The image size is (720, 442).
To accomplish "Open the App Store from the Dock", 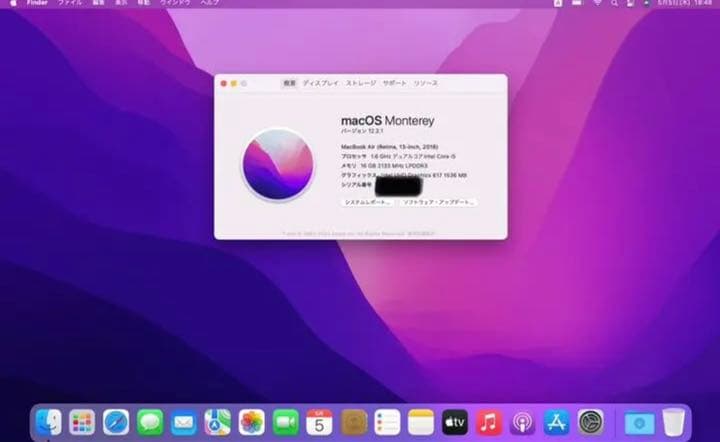I will (x=557, y=422).
